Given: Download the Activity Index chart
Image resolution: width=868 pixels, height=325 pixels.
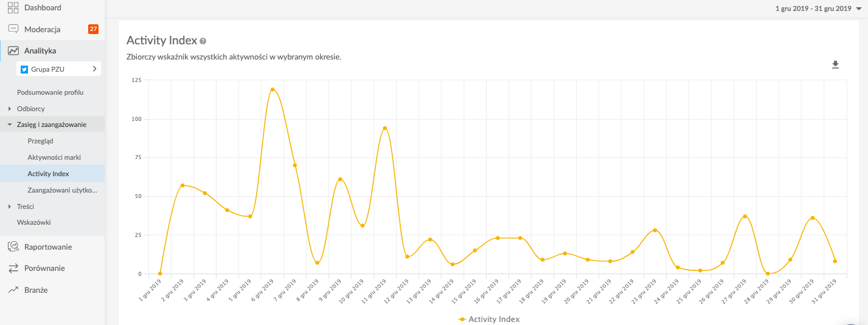Looking at the screenshot, I should tap(835, 65).
